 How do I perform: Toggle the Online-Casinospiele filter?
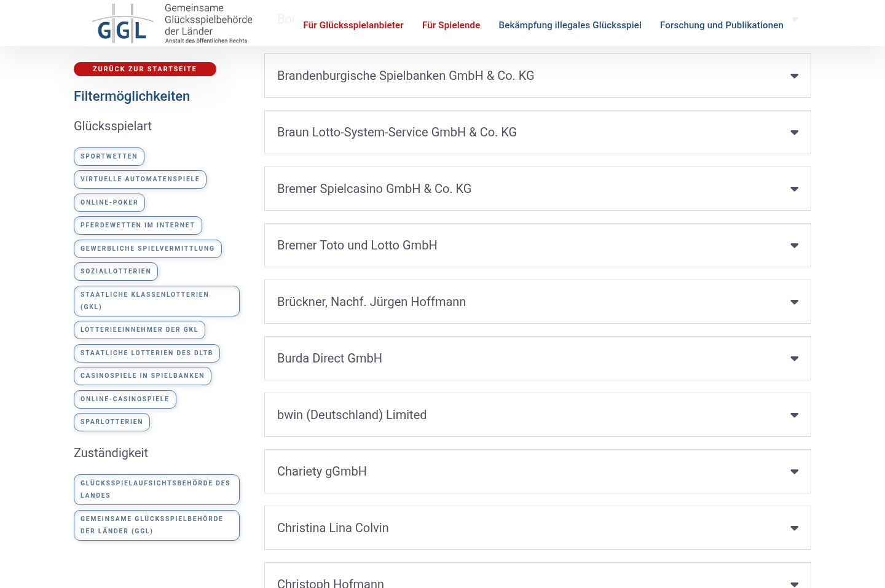[125, 399]
